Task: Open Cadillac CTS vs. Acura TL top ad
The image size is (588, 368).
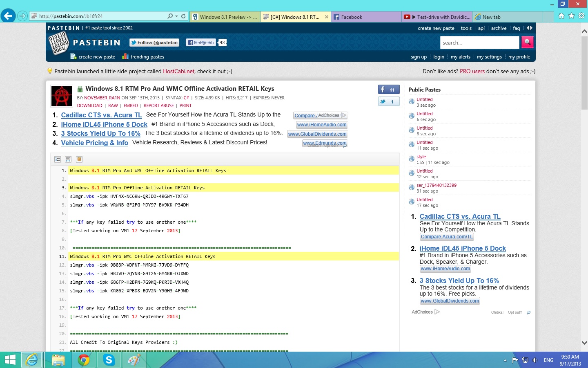Action: (x=101, y=115)
